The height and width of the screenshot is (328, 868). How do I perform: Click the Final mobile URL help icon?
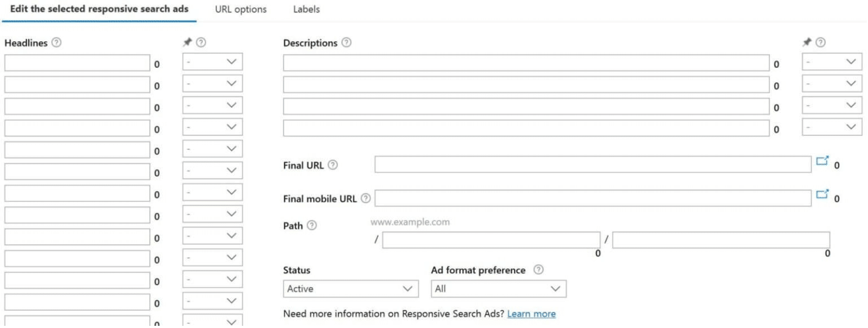point(366,199)
